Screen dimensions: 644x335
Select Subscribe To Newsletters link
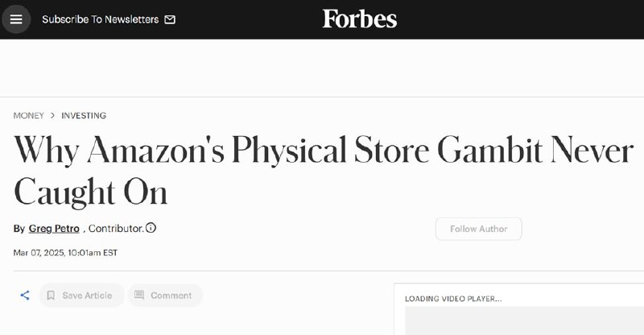coord(100,19)
